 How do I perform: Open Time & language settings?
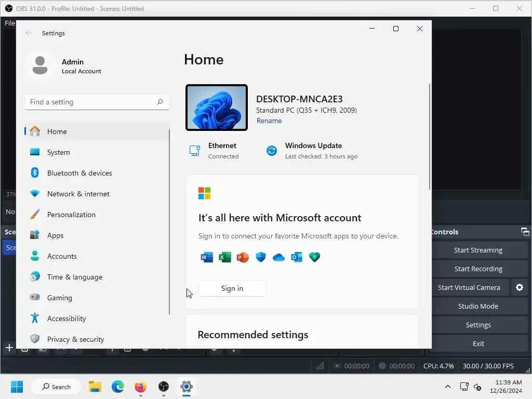[x=97, y=277]
